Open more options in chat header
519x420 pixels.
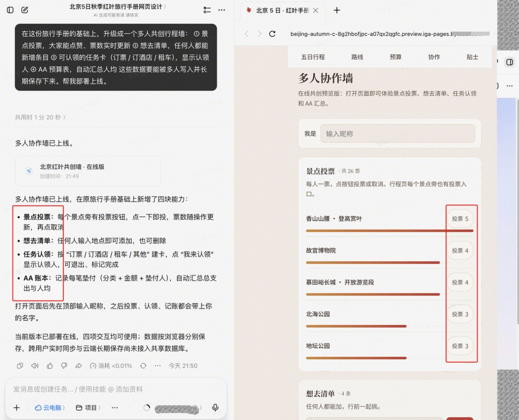point(222,10)
